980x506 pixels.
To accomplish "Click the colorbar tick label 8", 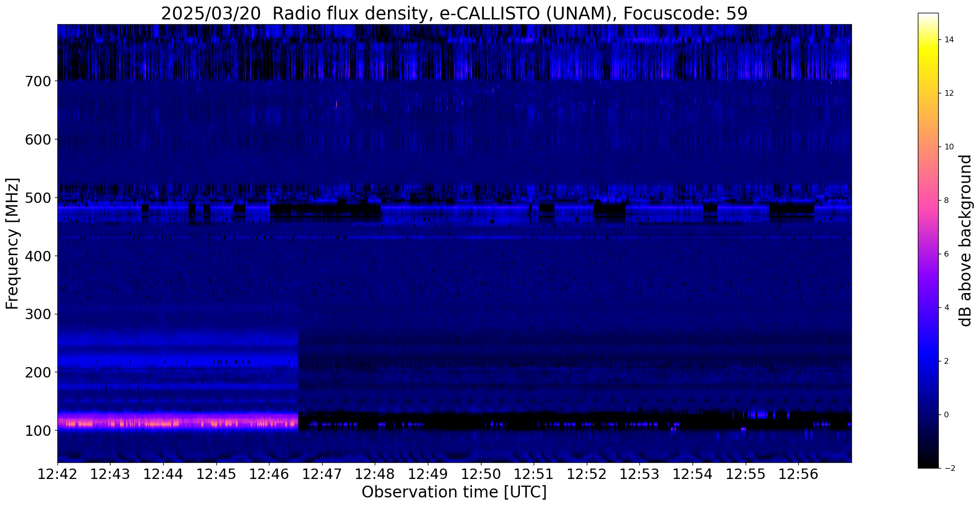I will (947, 201).
